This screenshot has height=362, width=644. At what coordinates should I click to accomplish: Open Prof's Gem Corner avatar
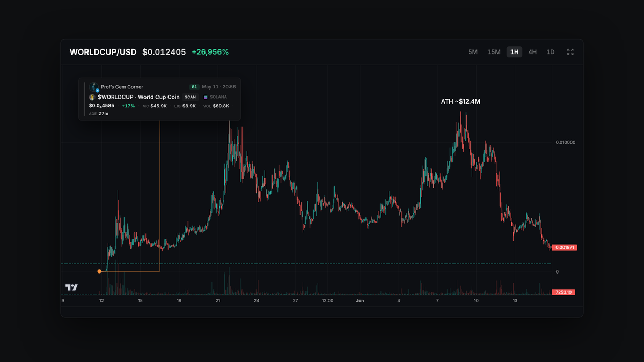(x=94, y=87)
